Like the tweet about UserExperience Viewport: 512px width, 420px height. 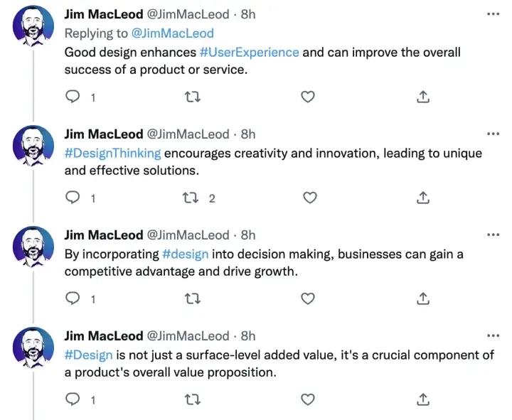[307, 97]
